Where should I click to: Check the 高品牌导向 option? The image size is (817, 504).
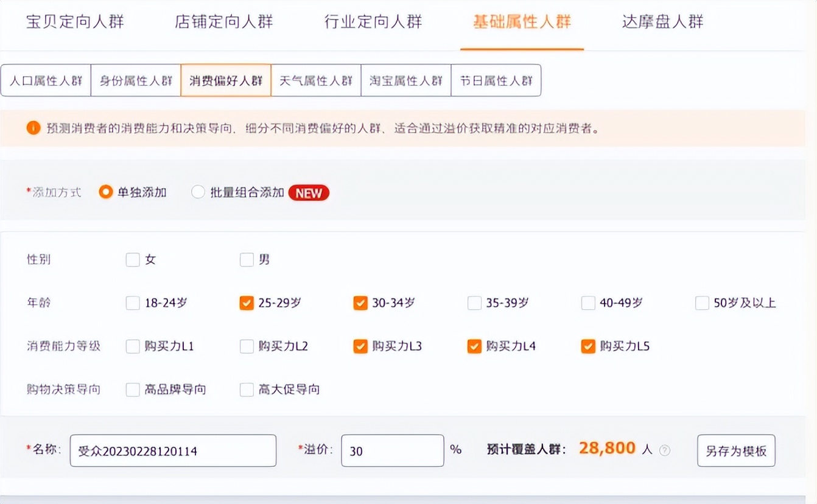[x=133, y=389]
